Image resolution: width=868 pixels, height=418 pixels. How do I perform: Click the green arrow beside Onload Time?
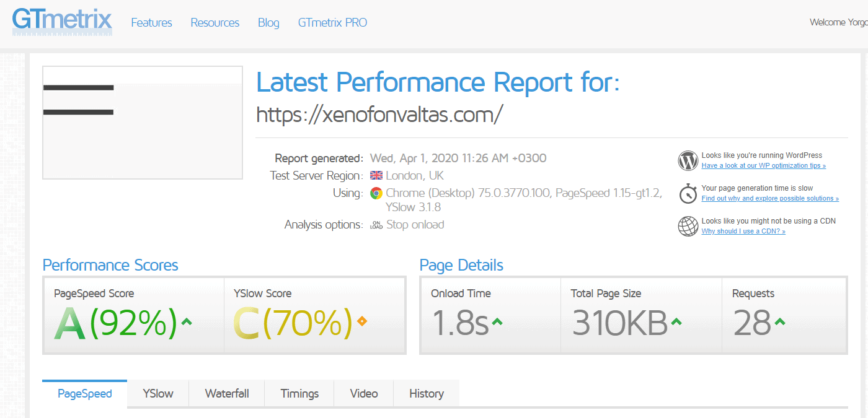[497, 321]
